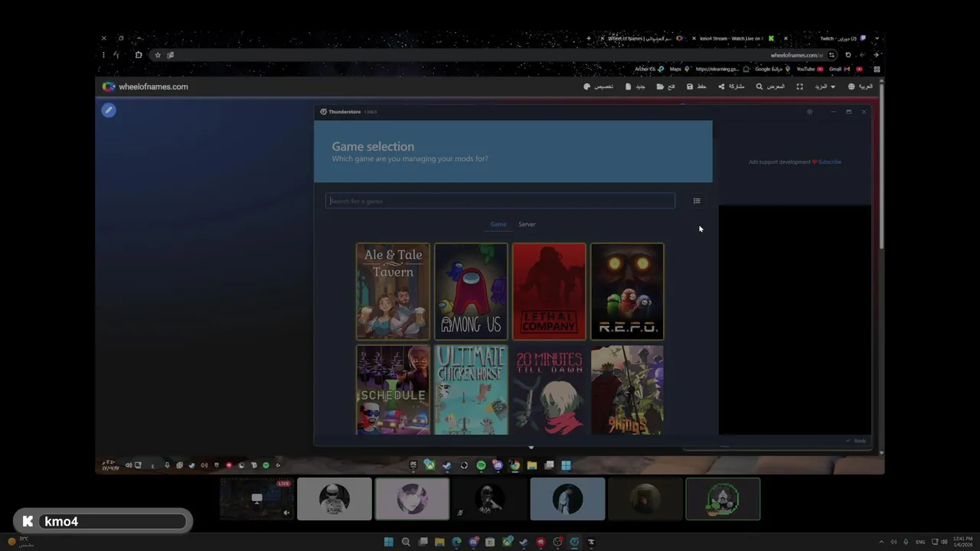Open the wheelofnames.com logo link
The image size is (980, 551).
click(x=145, y=86)
